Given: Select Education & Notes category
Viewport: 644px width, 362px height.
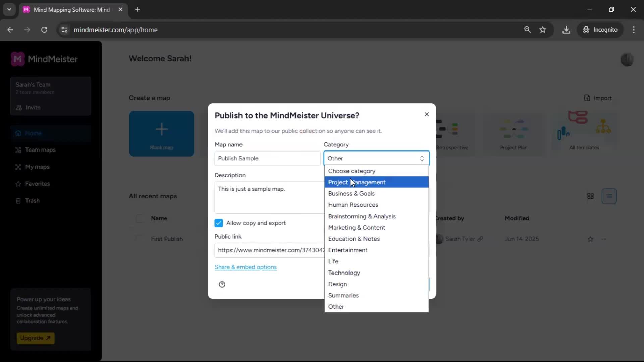Looking at the screenshot, I should 376,239.
